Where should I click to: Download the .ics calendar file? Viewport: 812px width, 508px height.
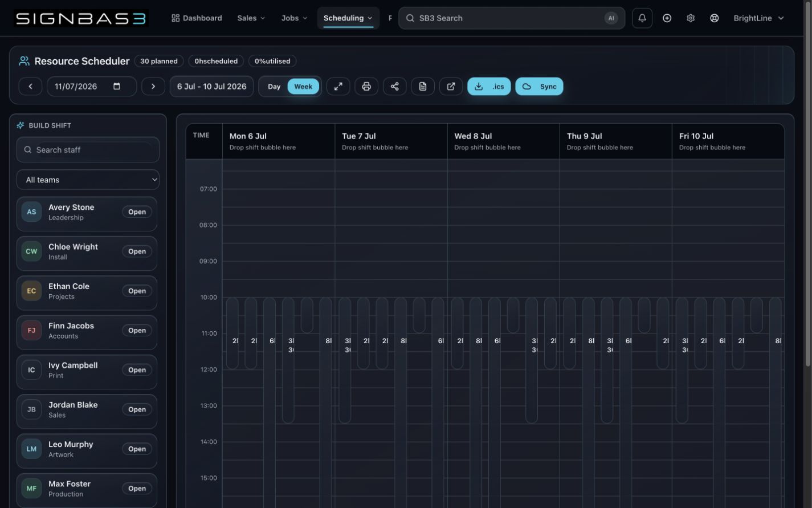click(489, 86)
